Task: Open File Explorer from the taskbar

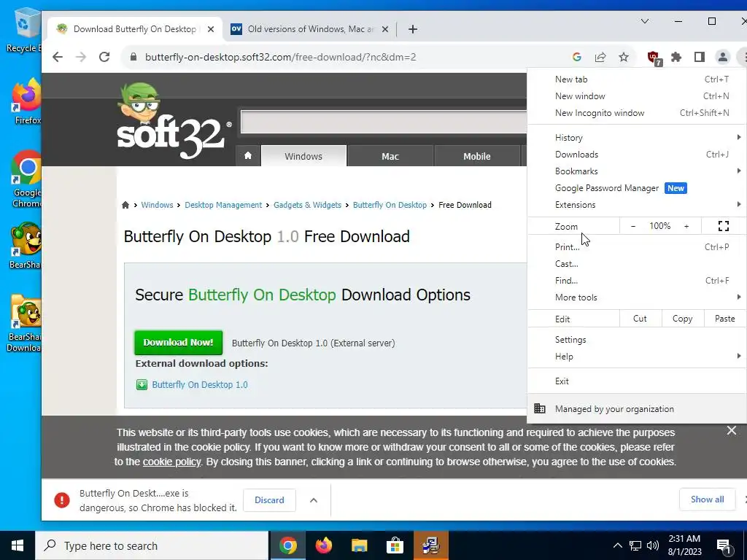Action: 359,545
